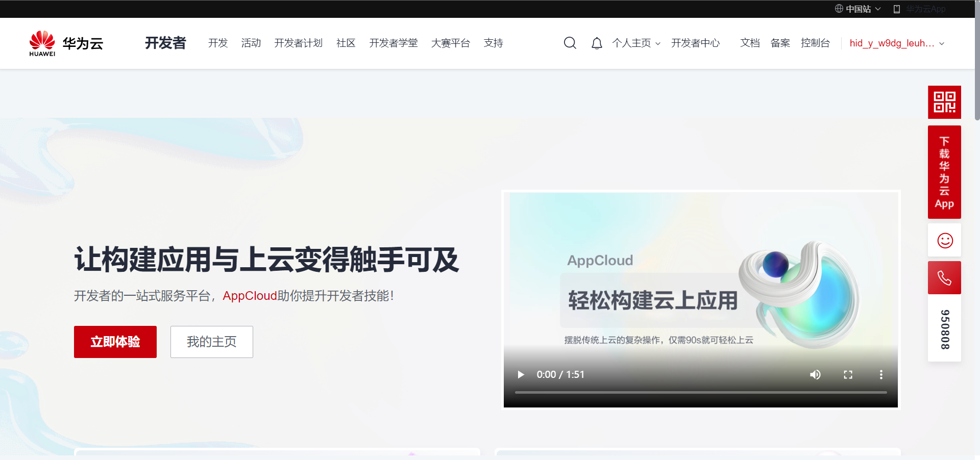This screenshot has width=980, height=460.
Task: Open the 开发 menu
Action: [x=218, y=43]
